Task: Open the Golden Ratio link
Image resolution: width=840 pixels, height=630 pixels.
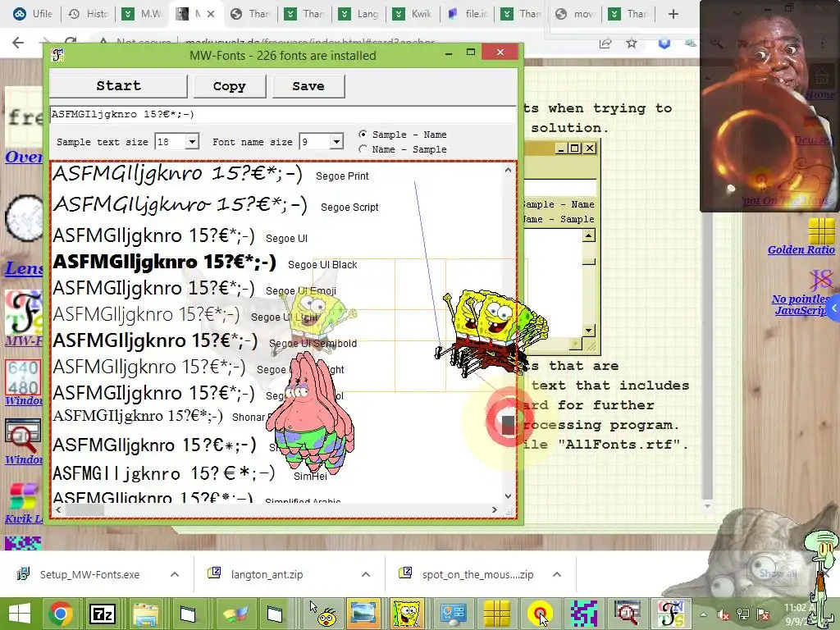Action: click(x=801, y=249)
